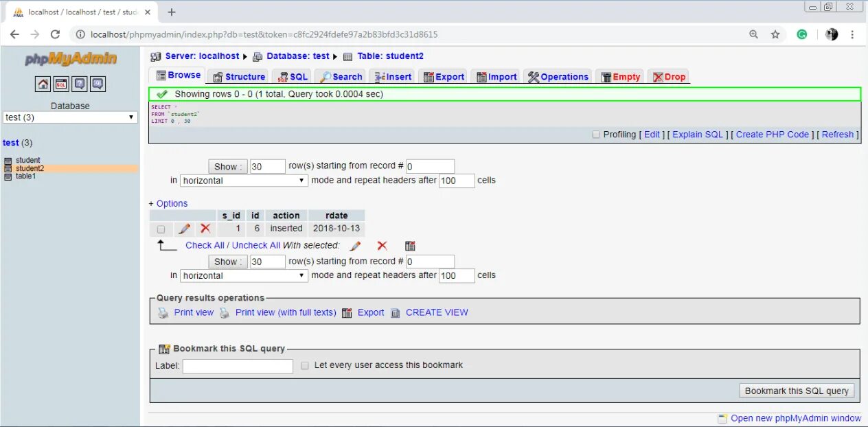
Task: Delete the row with the red X icon
Action: coord(205,229)
